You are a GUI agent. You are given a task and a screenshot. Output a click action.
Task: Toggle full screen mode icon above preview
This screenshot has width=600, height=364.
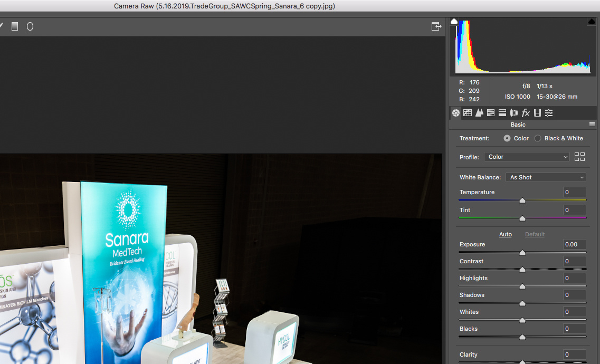(436, 26)
